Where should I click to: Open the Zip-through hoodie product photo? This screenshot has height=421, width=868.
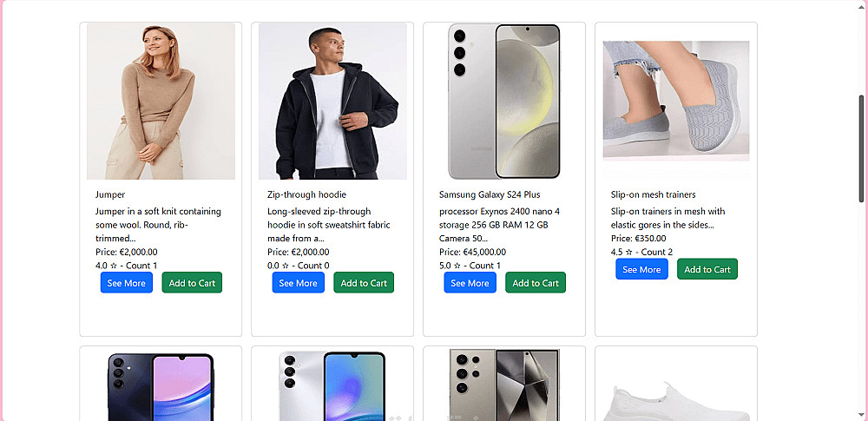coord(332,101)
